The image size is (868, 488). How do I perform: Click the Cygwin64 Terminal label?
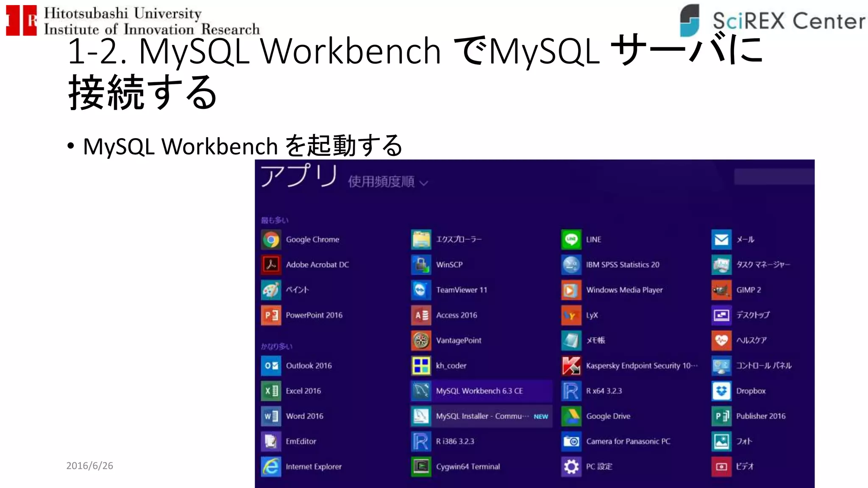(468, 467)
